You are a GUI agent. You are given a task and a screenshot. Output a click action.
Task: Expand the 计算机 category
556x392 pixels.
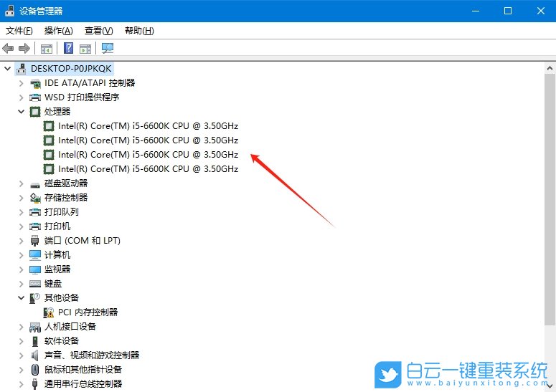[x=21, y=255]
